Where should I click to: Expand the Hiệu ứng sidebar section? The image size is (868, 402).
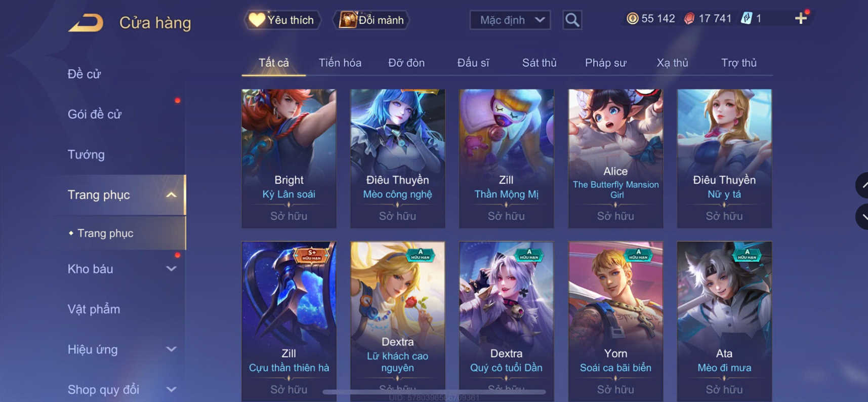tap(172, 349)
